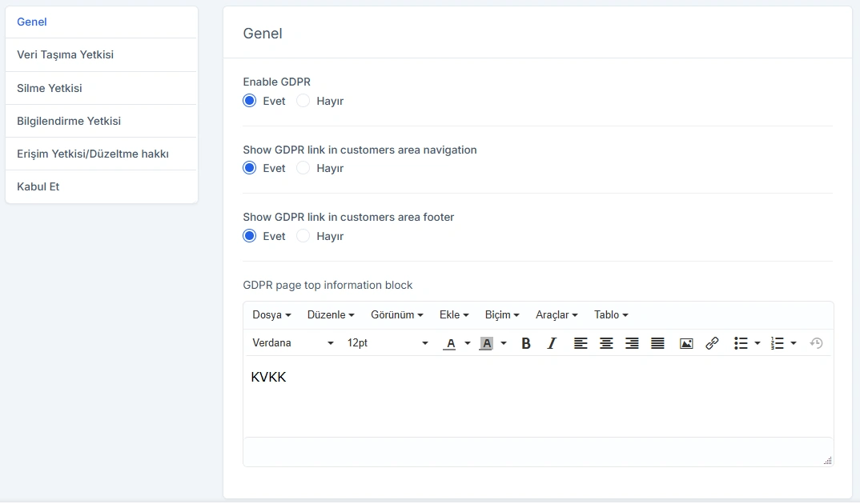The image size is (860, 504).
Task: Open Bilgilendirme Yetkisi section
Action: 102,121
